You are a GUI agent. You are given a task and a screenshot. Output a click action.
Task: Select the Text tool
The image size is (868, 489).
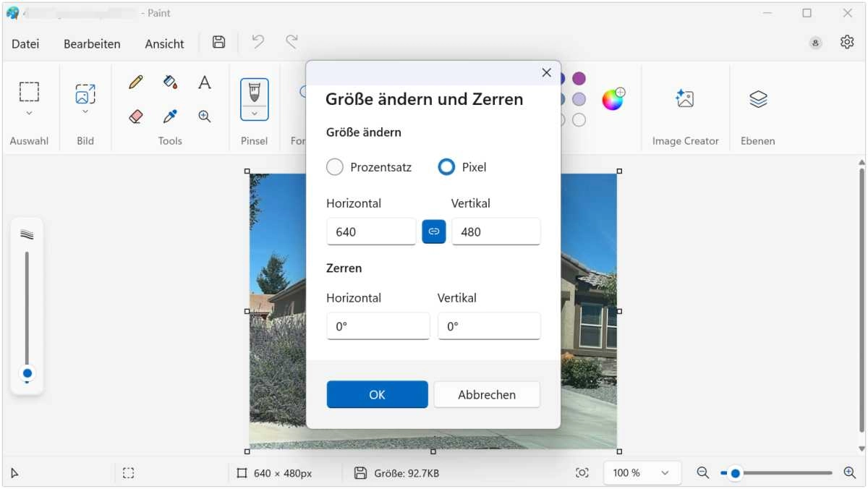pyautogui.click(x=205, y=82)
